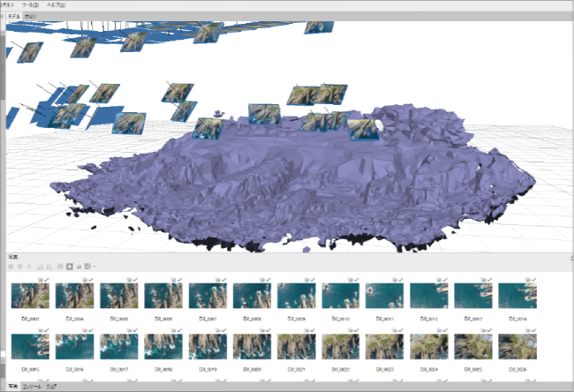
Task: Click the purple 3D terrain mesh in viewport
Action: (x=291, y=185)
